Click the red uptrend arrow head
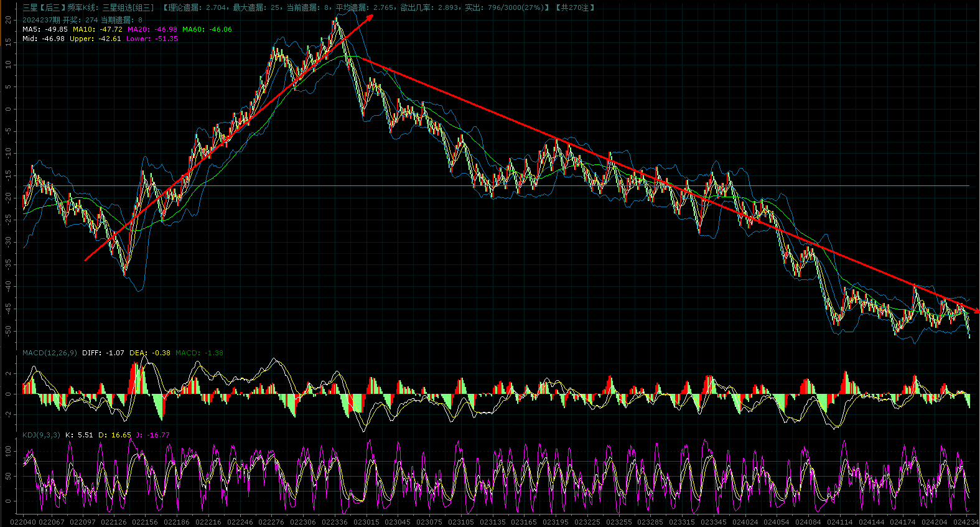Screen dimensions: 980x527 point(370,17)
